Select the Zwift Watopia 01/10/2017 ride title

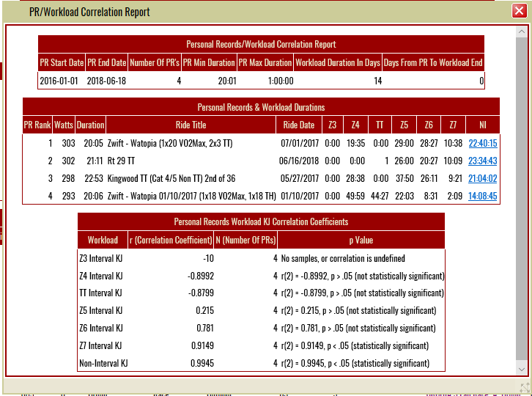(x=192, y=196)
